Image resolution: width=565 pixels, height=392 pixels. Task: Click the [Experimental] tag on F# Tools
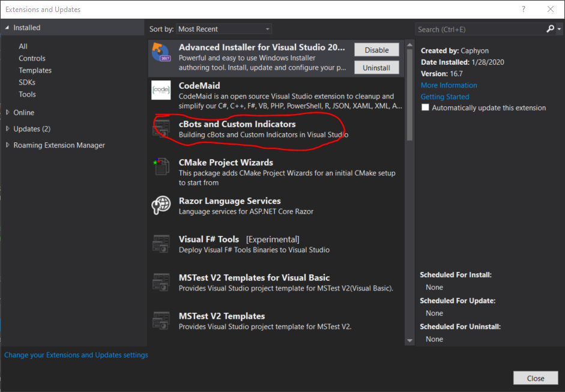[x=273, y=240]
